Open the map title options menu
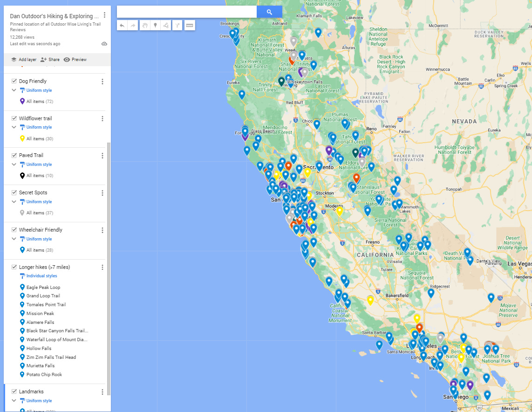The height and width of the screenshot is (412, 532). point(104,15)
